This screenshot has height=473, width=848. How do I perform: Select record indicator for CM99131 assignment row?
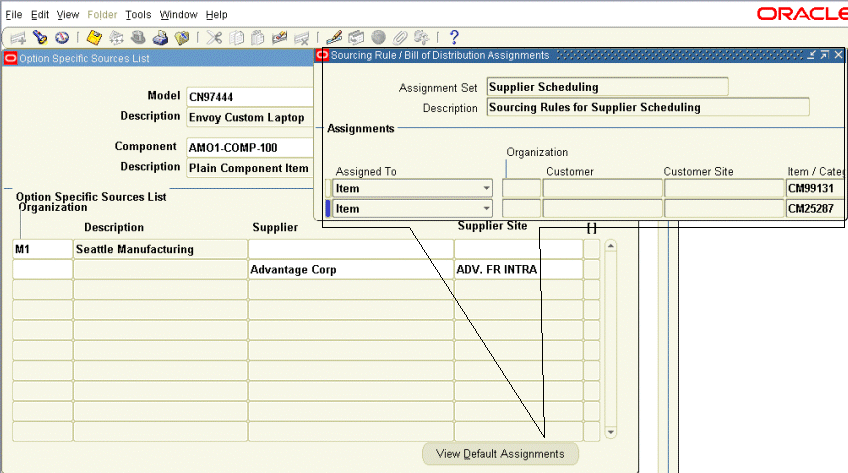click(328, 188)
